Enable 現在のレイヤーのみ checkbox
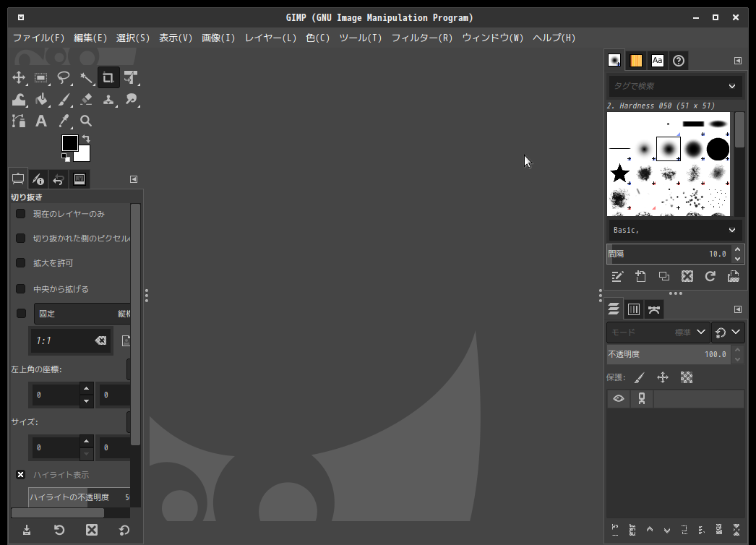The image size is (756, 545). (21, 214)
